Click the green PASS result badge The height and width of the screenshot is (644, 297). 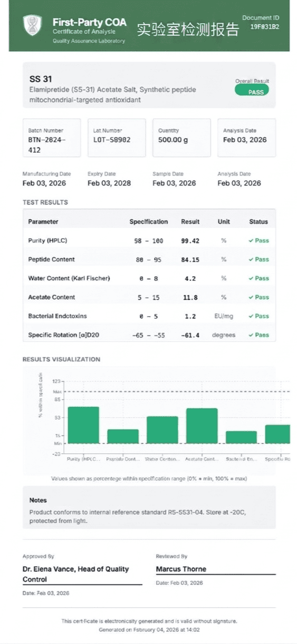click(252, 91)
